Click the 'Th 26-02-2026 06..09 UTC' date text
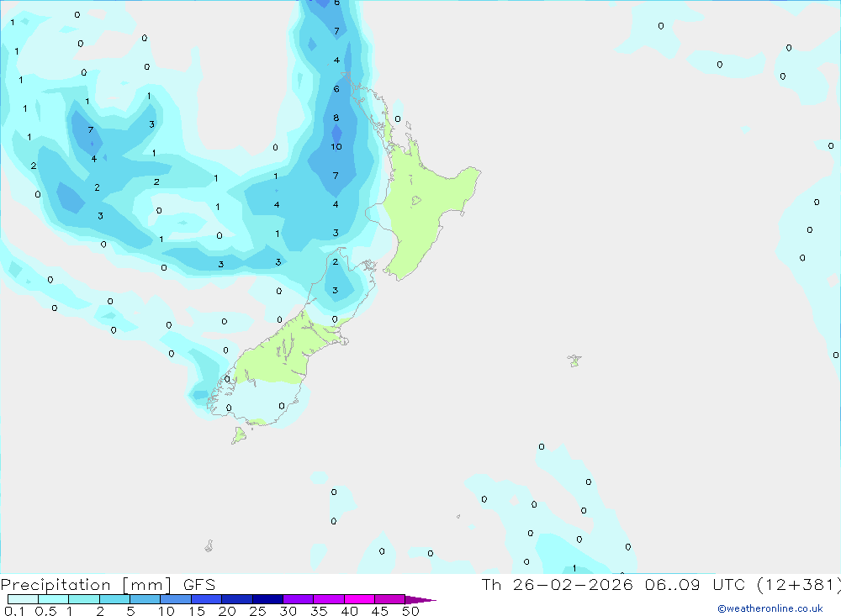The width and height of the screenshot is (841, 616). [x=616, y=584]
